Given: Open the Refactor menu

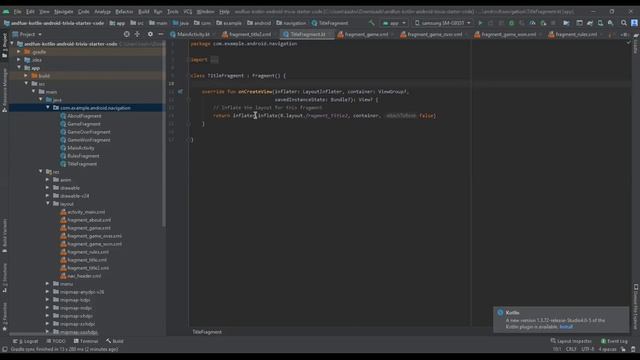Looking at the screenshot, I should [124, 12].
